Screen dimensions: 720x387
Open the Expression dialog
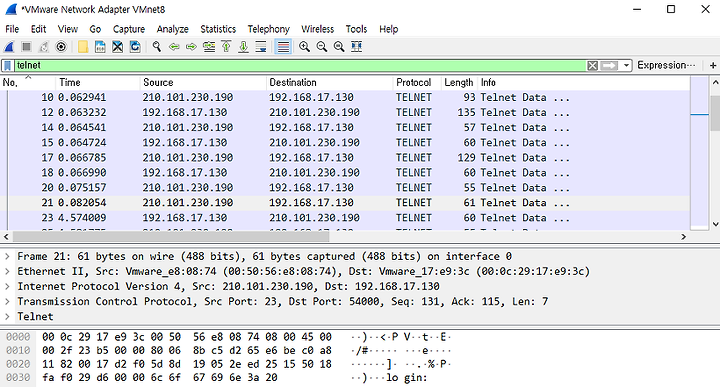coord(666,65)
